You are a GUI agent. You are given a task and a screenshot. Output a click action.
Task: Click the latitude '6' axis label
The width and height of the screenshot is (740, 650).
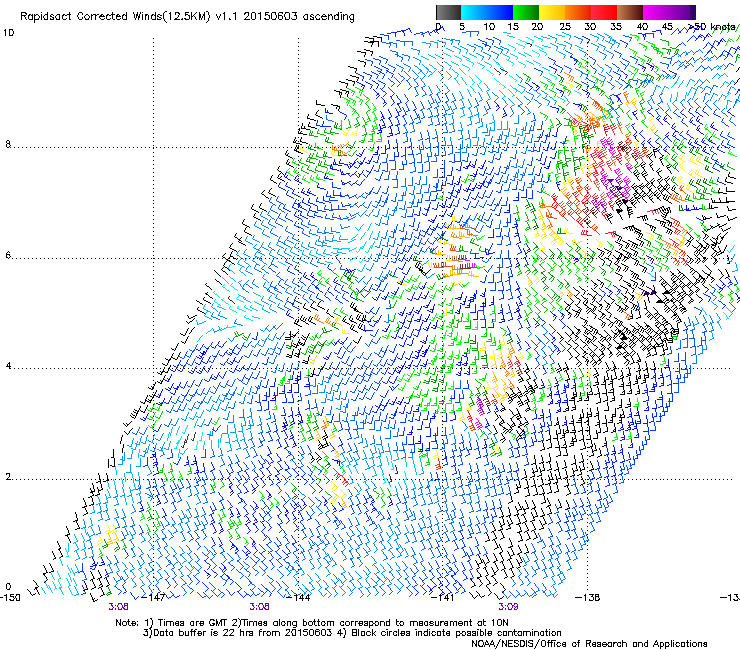tap(8, 255)
